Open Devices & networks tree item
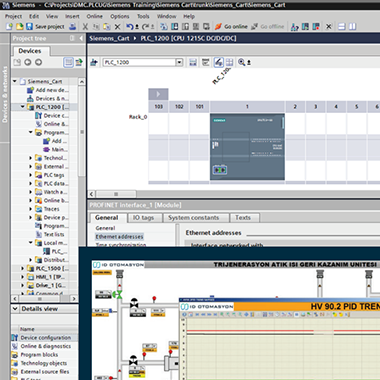380x380 pixels. point(48,98)
